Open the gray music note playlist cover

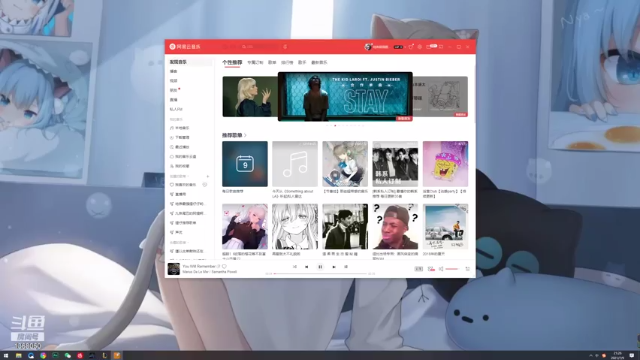click(x=295, y=164)
